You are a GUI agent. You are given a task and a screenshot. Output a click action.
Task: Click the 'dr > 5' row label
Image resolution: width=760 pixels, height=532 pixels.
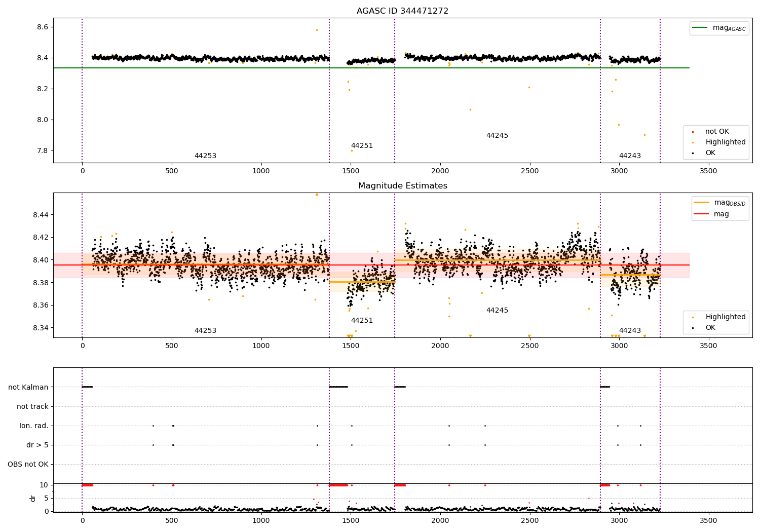(37, 445)
